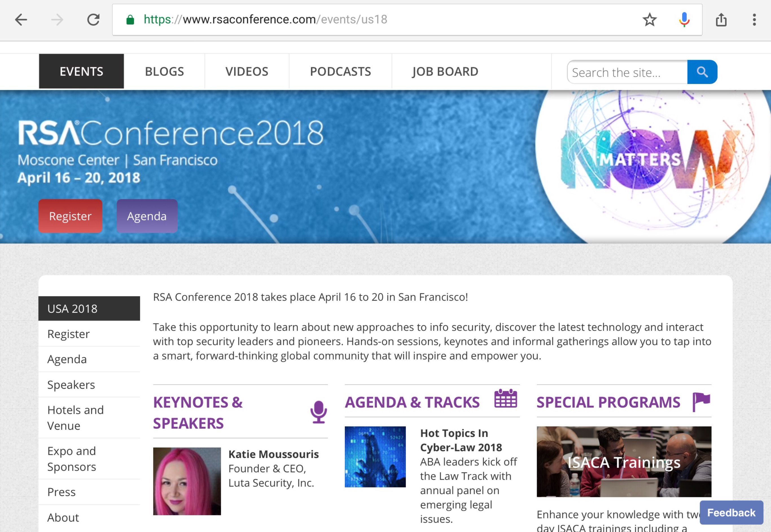The image size is (771, 532).
Task: Select Speakers in the sidebar menu
Action: coord(89,384)
